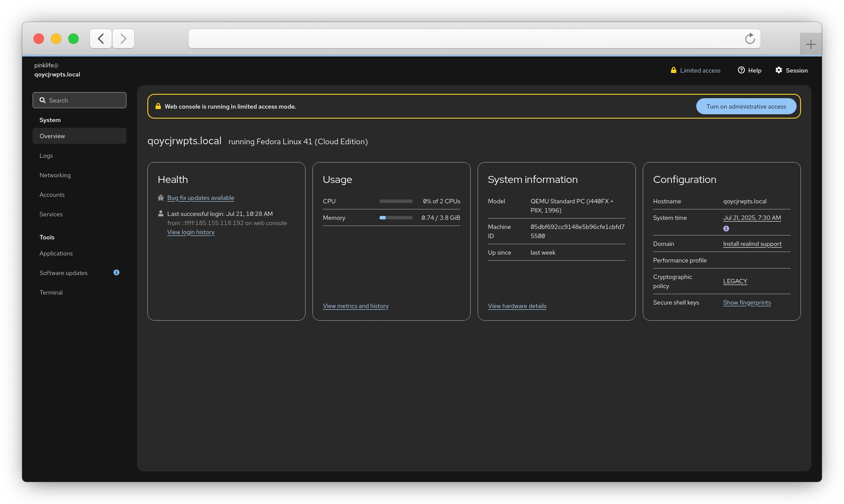Click the bug icon in the Health card
The width and height of the screenshot is (844, 504).
click(161, 198)
